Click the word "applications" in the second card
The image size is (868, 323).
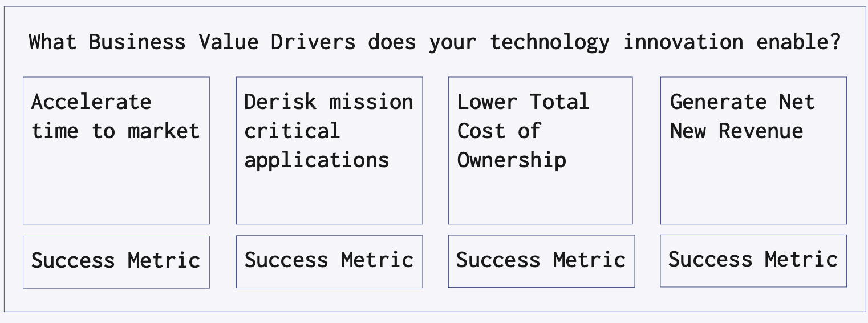pos(317,160)
